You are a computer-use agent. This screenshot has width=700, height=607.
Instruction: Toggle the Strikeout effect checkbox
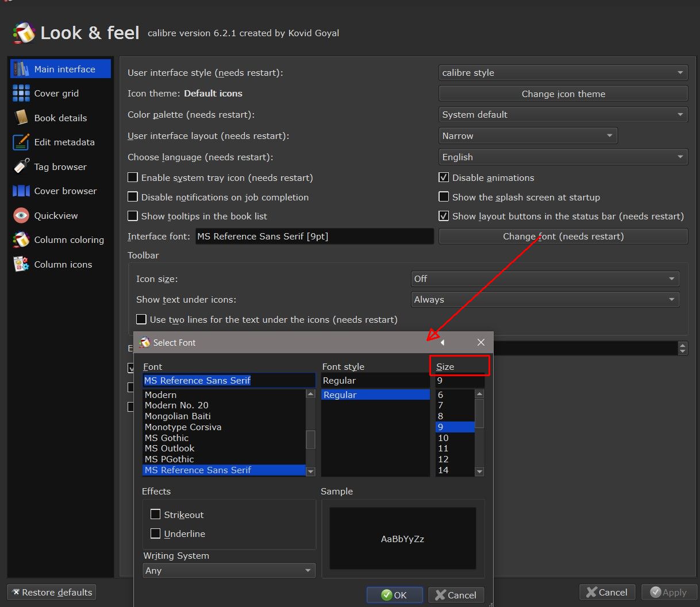(x=155, y=515)
